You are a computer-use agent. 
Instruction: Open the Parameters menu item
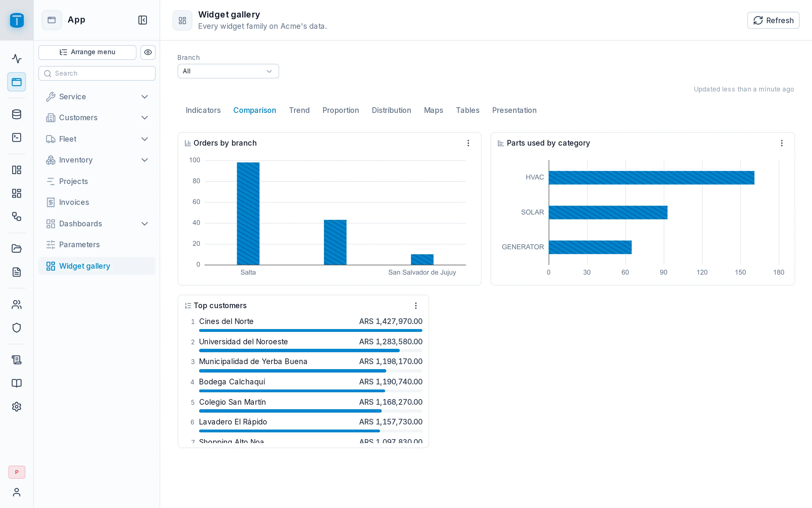click(97, 245)
